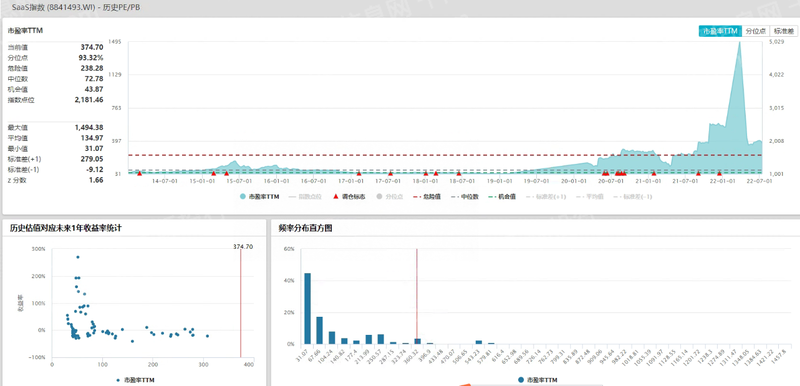Hide the 危险值 dashed line via legend
800x386 pixels.
point(427,196)
